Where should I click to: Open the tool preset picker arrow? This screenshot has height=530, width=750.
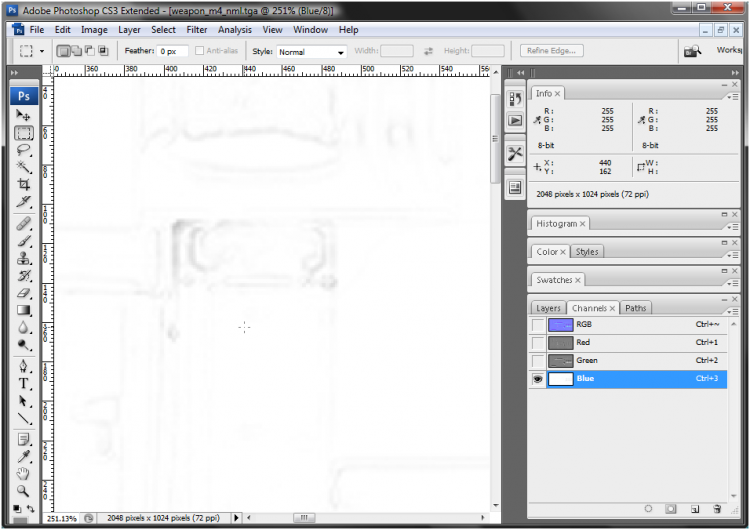(x=42, y=51)
